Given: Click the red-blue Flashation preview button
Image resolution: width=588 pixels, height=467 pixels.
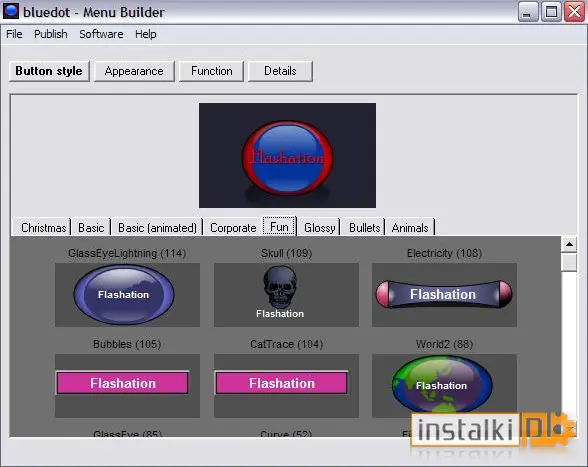Looking at the screenshot, I should (x=287, y=158).
